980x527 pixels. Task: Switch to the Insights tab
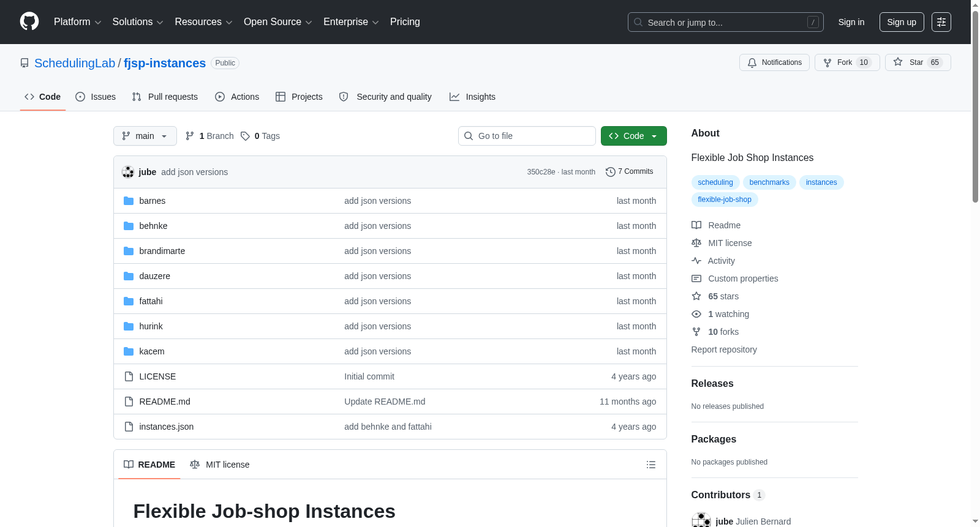[x=472, y=97]
